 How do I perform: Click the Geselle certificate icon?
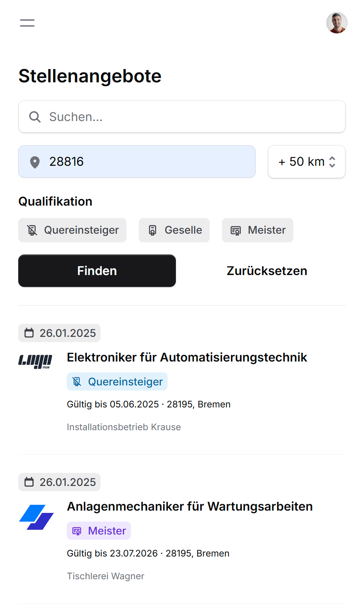click(153, 230)
